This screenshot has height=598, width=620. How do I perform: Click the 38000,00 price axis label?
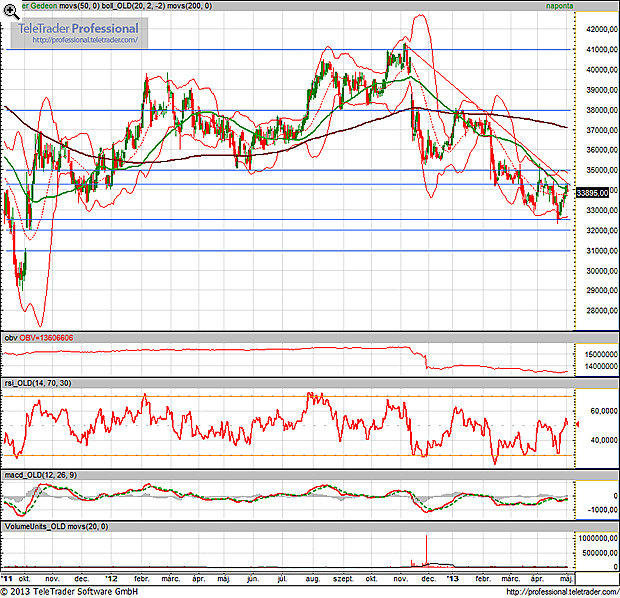coord(602,110)
